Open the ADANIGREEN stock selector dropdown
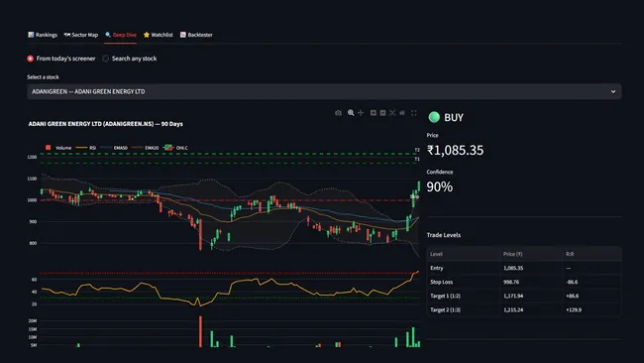The height and width of the screenshot is (363, 644). [x=324, y=91]
